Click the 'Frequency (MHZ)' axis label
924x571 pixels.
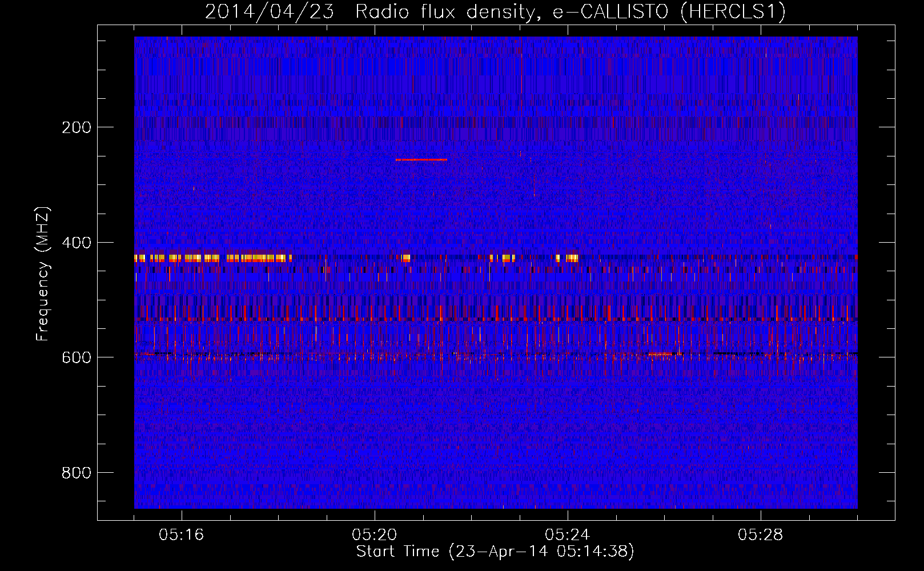click(x=43, y=274)
